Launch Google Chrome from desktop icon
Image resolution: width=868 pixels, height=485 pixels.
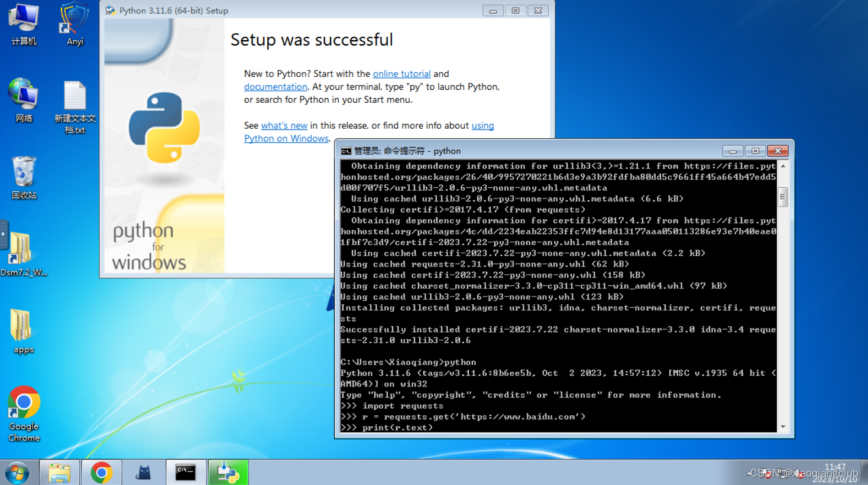[x=24, y=414]
